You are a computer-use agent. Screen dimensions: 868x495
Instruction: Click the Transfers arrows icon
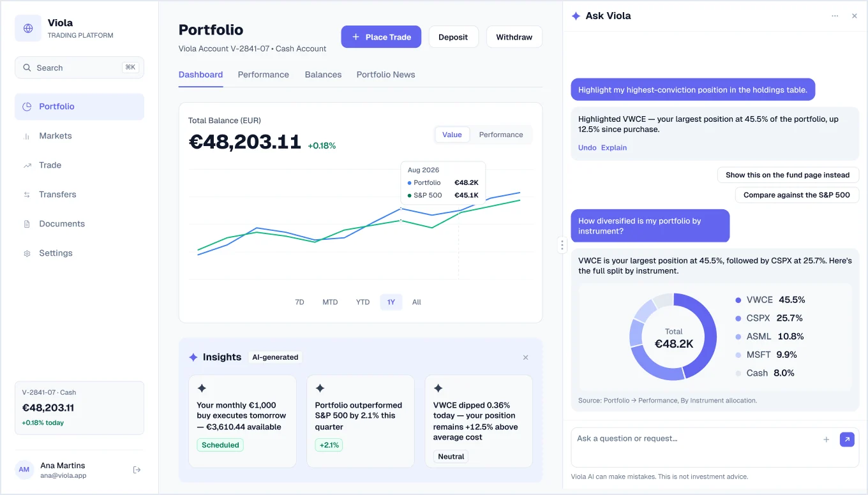pos(27,195)
